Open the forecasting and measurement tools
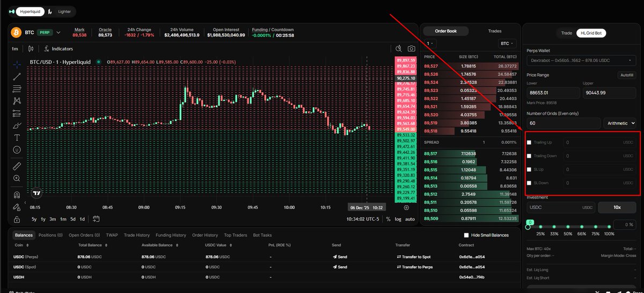 click(x=17, y=113)
